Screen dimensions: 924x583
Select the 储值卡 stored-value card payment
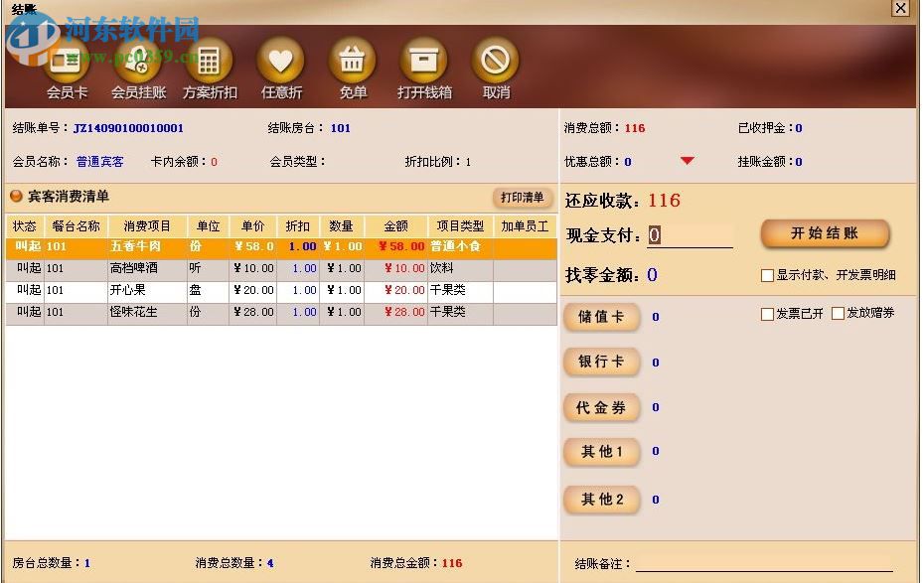601,317
